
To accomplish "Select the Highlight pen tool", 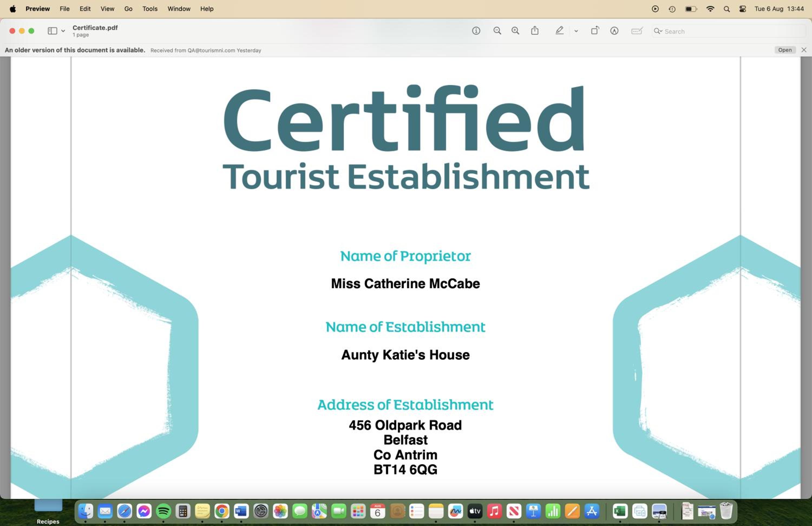I will (559, 31).
